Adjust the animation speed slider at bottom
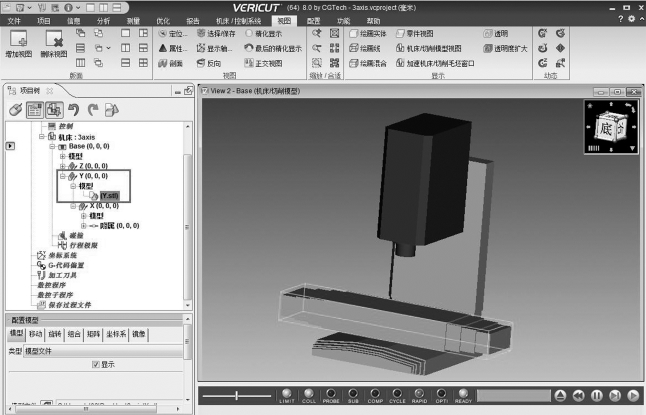Viewport: 646px width, 415px height. click(237, 396)
